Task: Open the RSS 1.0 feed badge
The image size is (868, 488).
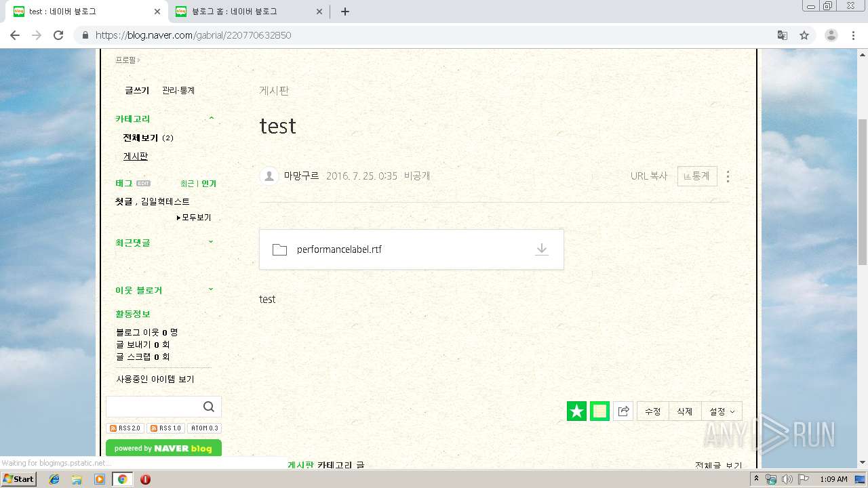Action: tap(165, 428)
